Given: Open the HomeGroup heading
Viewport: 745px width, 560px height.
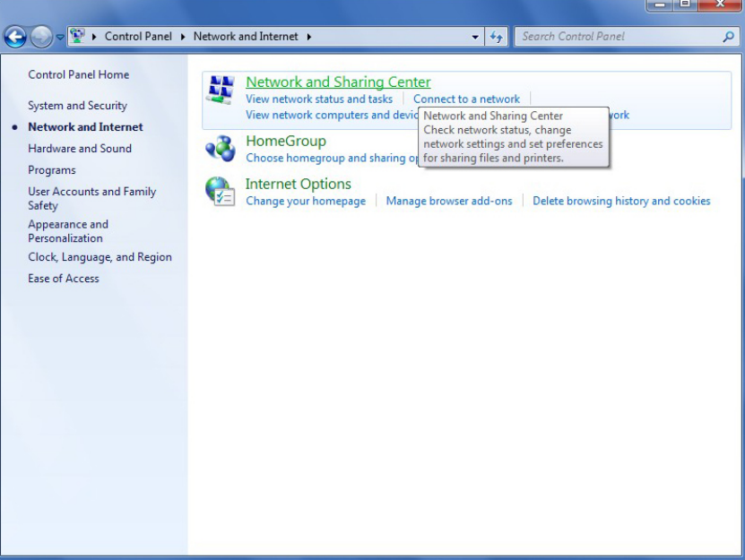Looking at the screenshot, I should [x=286, y=141].
